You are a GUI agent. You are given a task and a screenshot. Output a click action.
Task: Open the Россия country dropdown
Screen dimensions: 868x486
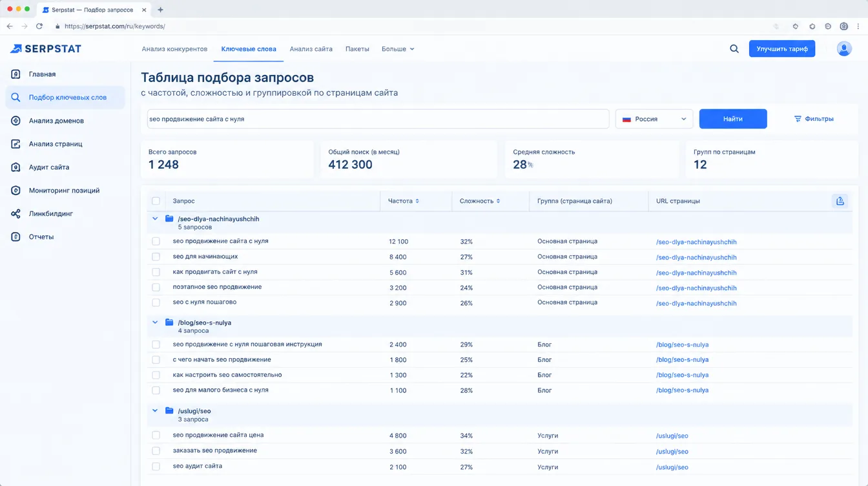click(654, 119)
